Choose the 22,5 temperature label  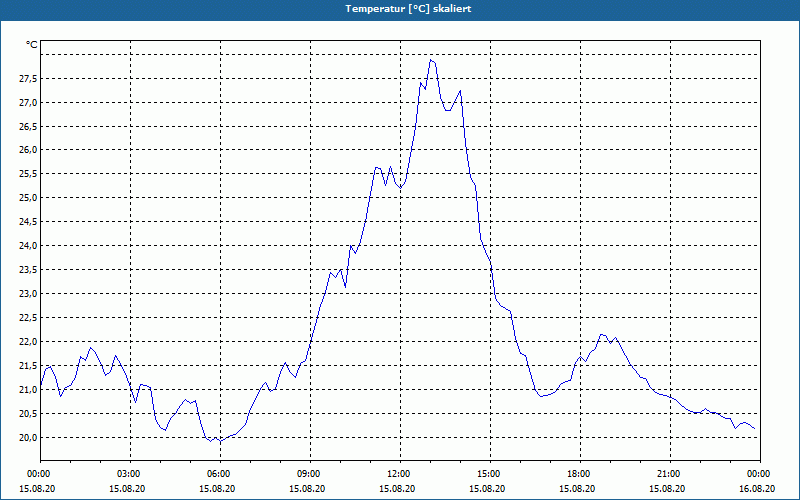coord(29,318)
